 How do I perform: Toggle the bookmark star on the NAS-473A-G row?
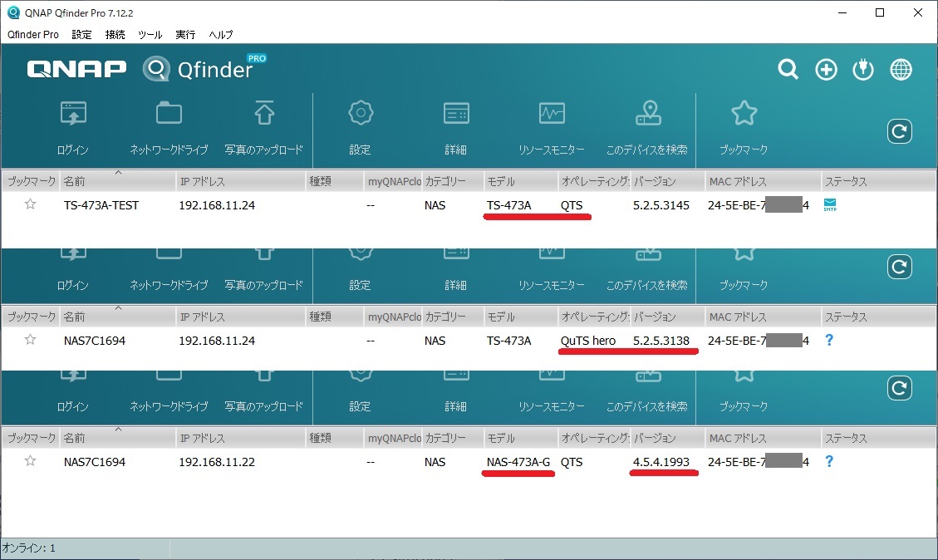point(31,461)
